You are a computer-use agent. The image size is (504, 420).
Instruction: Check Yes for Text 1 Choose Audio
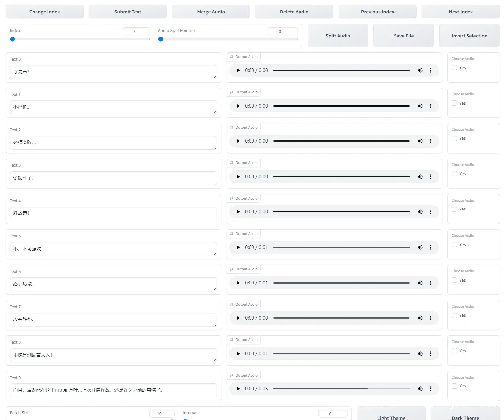click(454, 103)
